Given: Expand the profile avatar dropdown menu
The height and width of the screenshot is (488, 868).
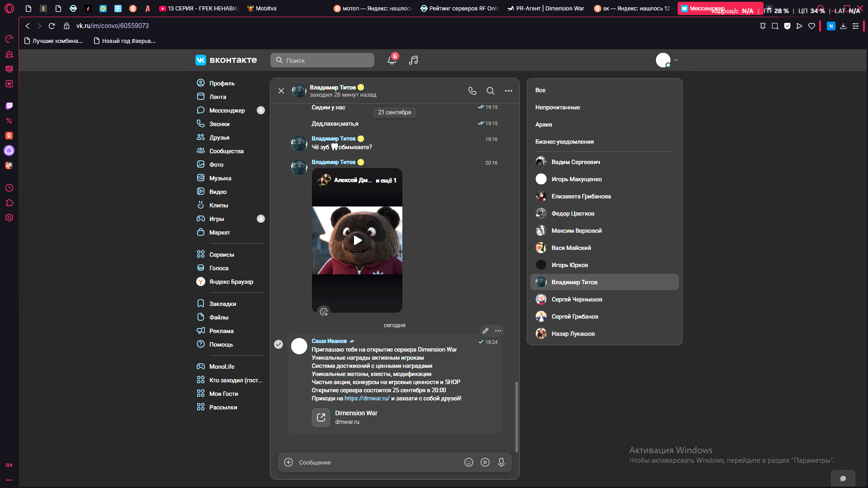Looking at the screenshot, I should [x=667, y=60].
